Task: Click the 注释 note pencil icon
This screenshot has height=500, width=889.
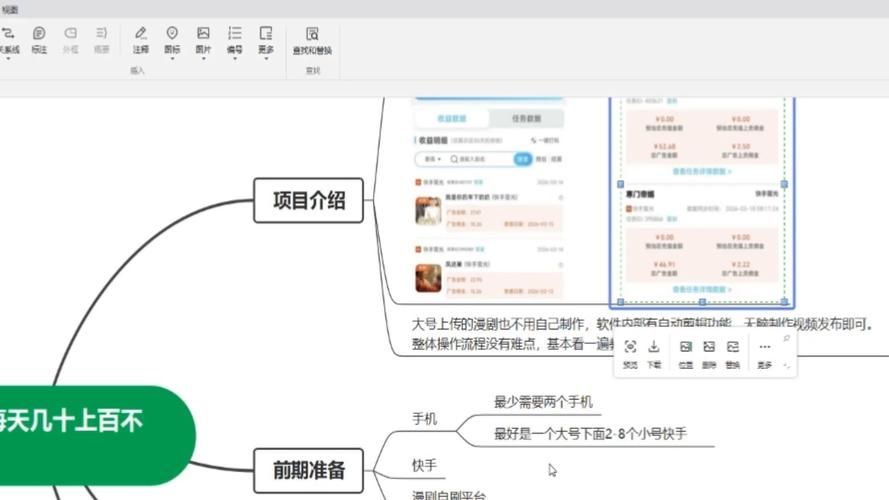Action: pos(141,33)
